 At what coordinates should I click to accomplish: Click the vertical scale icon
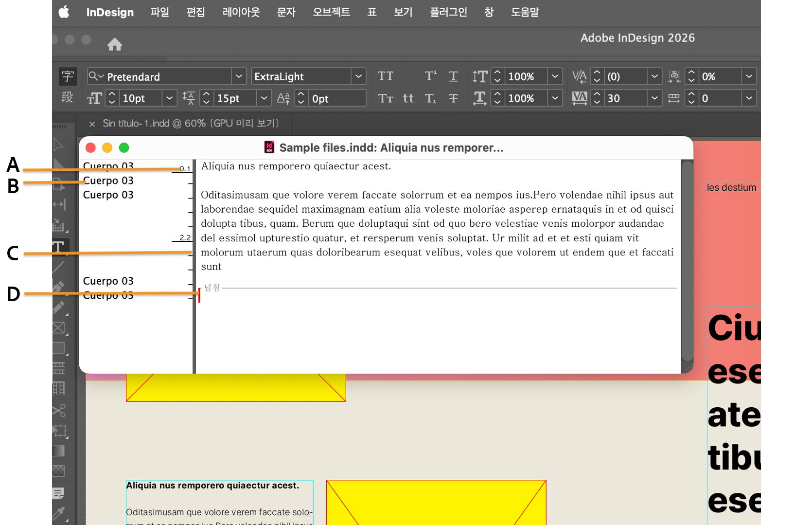(479, 76)
